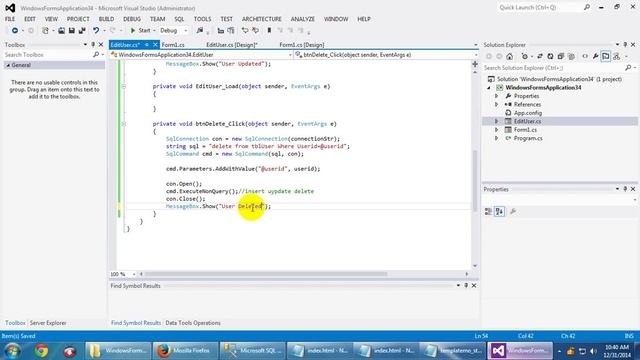Click the Save All toolbar icon
Image resolution: width=640 pixels, height=360 pixels.
tap(82, 31)
